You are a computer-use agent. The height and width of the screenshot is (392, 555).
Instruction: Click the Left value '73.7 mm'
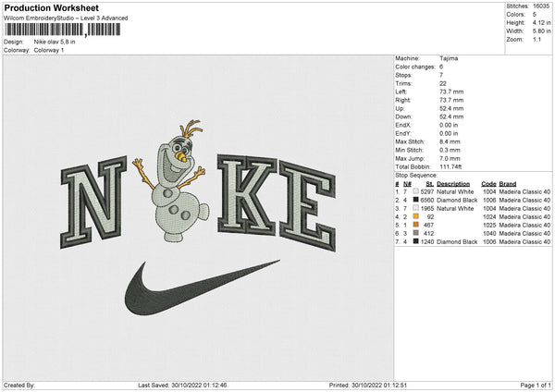point(451,92)
